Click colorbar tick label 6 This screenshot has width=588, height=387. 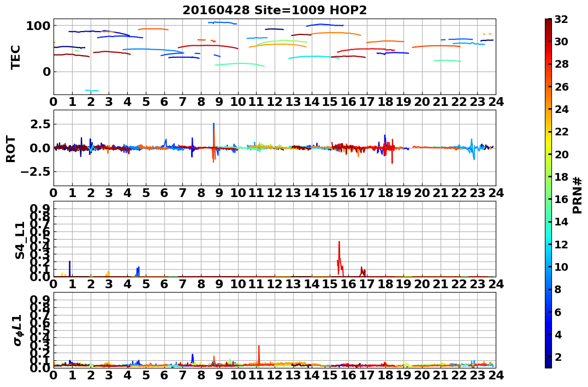point(558,312)
